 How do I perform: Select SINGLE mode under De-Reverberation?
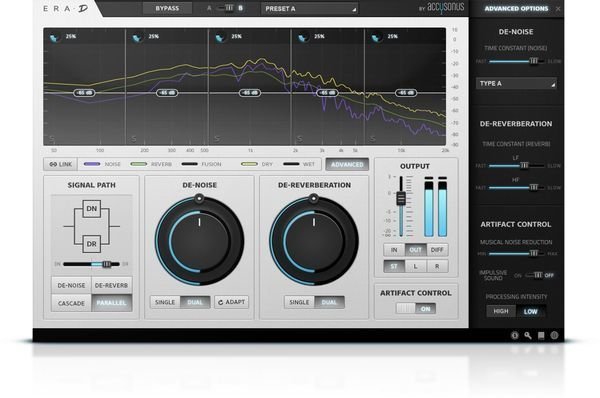(x=299, y=302)
